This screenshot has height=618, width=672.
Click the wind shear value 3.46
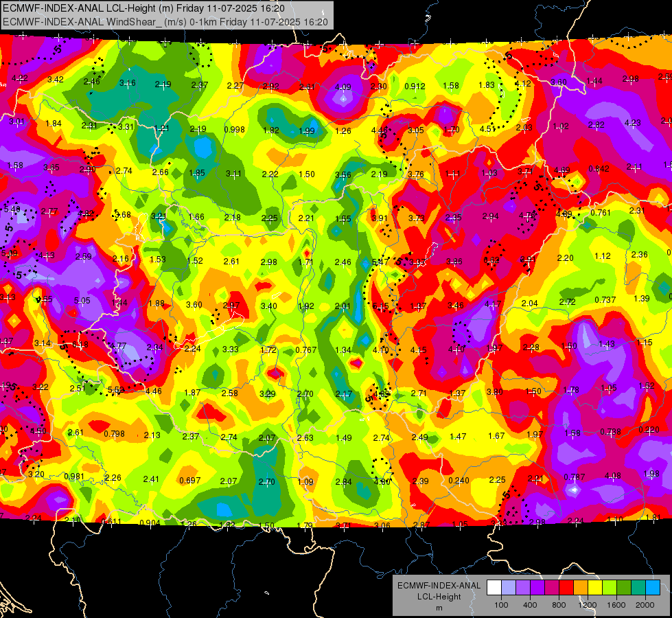tap(456, 306)
